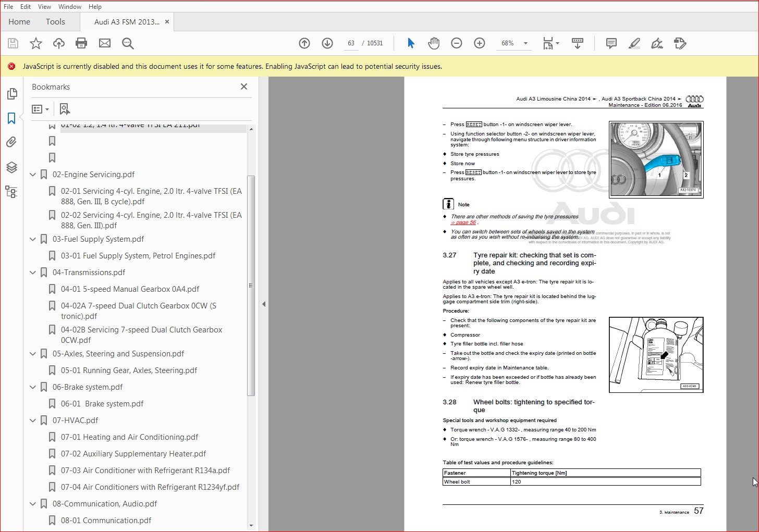
Task: Zoom out with minus button
Action: point(457,43)
